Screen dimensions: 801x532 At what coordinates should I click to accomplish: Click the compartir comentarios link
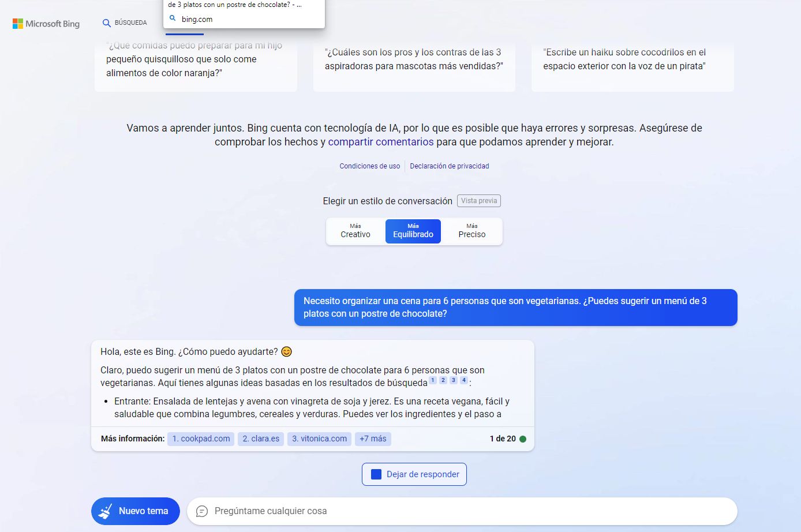pos(381,142)
